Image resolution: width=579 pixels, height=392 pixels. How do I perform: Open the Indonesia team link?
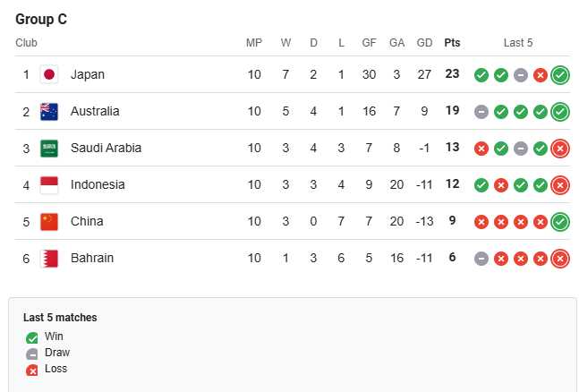click(x=98, y=184)
